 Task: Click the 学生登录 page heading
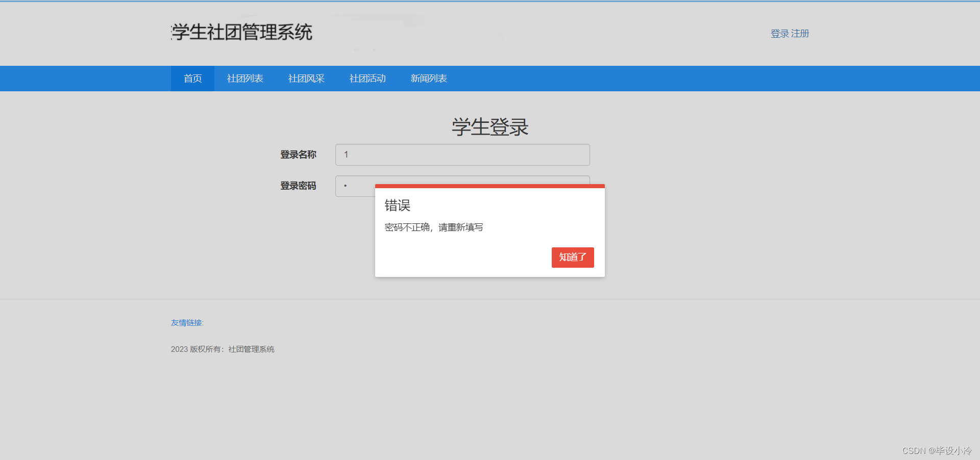click(489, 127)
